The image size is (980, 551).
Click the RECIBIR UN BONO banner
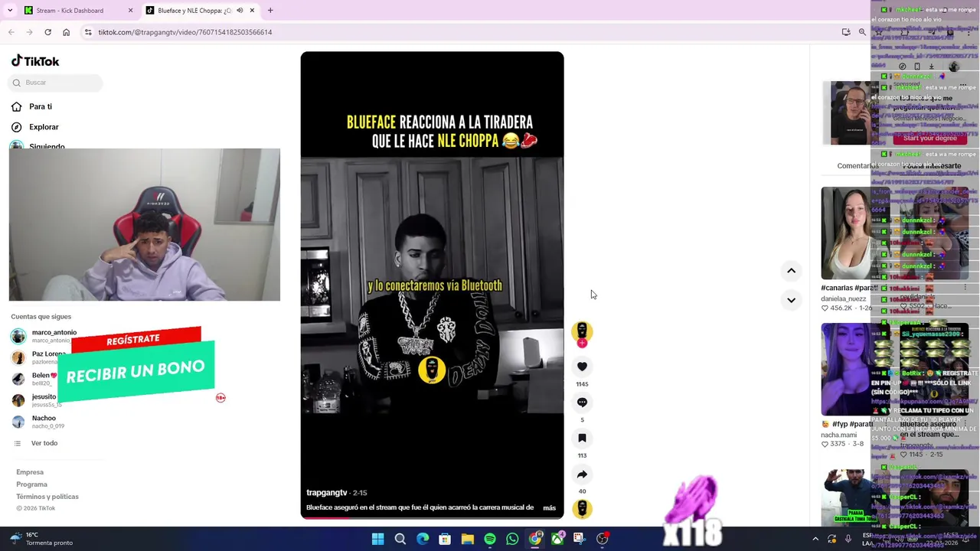(136, 371)
